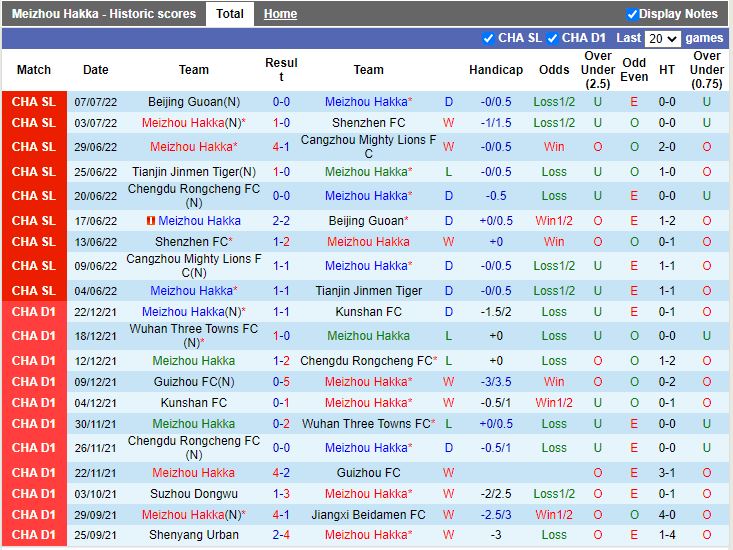This screenshot has width=733, height=550.
Task: Open Shenyang Urban team link
Action: (x=193, y=535)
